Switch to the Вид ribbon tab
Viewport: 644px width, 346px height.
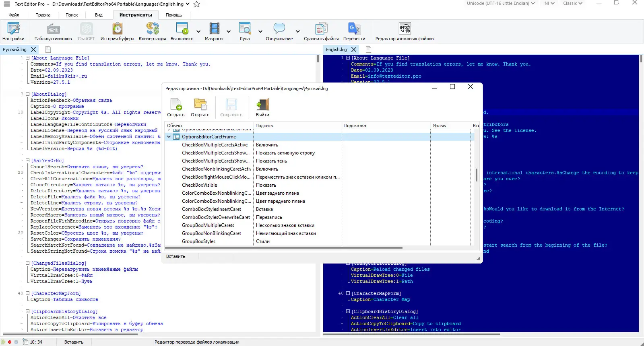(x=99, y=15)
